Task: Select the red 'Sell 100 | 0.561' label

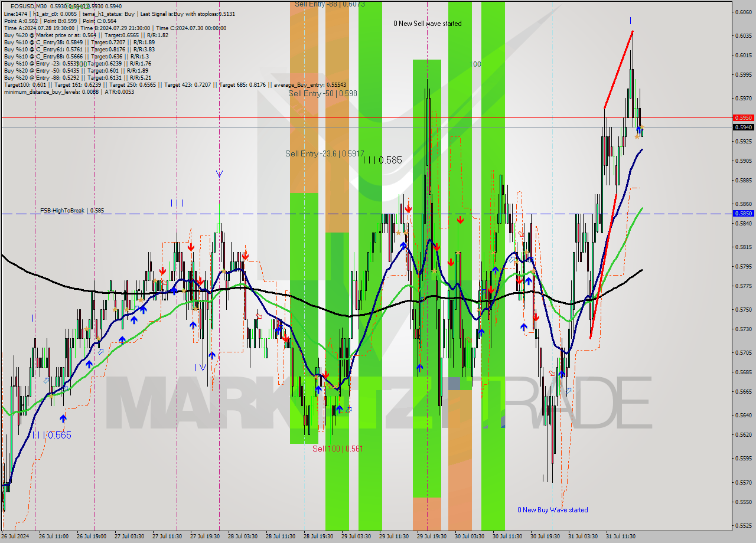Action: (338, 449)
